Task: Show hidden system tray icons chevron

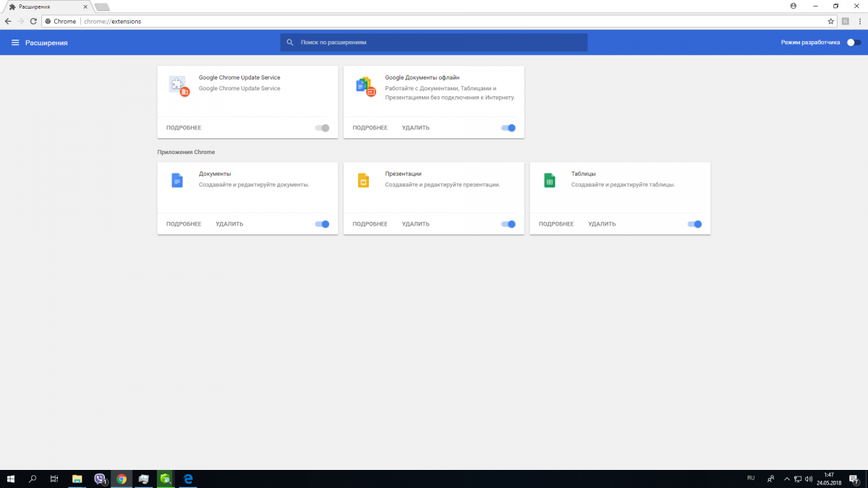Action: [786, 479]
